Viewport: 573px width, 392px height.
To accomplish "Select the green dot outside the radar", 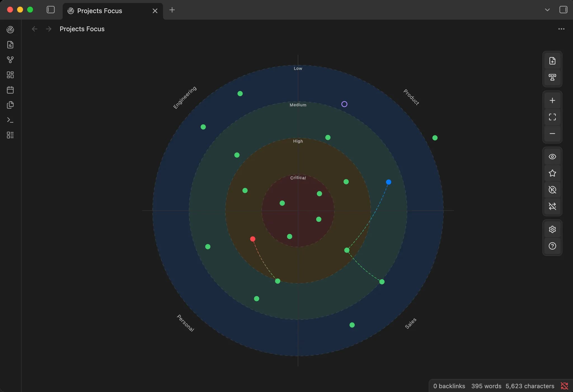I will point(435,138).
